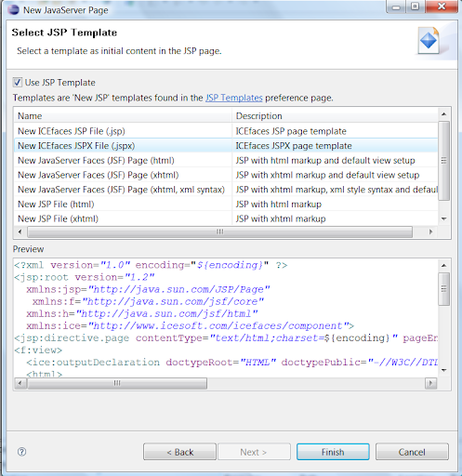The width and height of the screenshot is (462, 476).
Task: Click the Description column header
Action: coord(335,116)
